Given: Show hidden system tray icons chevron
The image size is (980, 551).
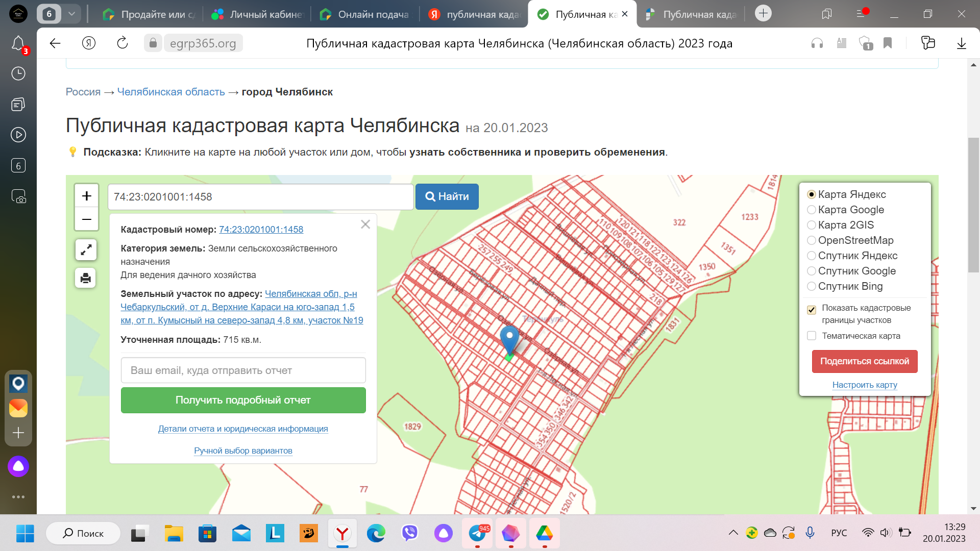Looking at the screenshot, I should pyautogui.click(x=733, y=533).
